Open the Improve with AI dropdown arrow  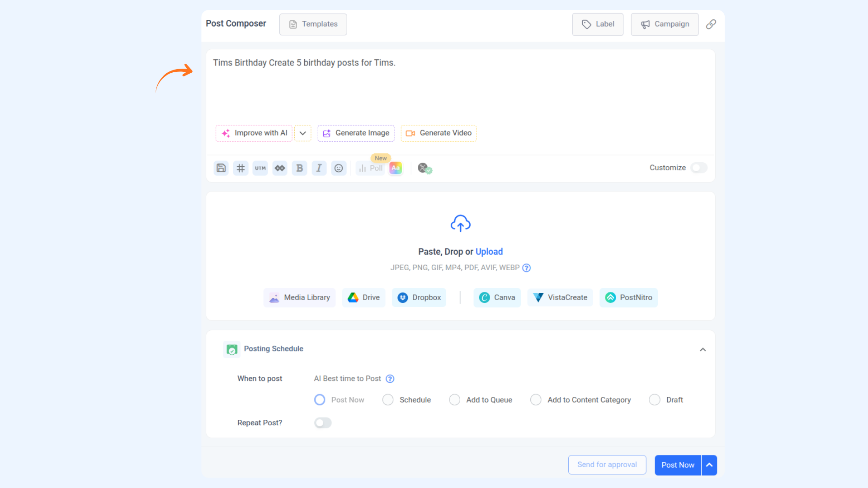click(303, 133)
